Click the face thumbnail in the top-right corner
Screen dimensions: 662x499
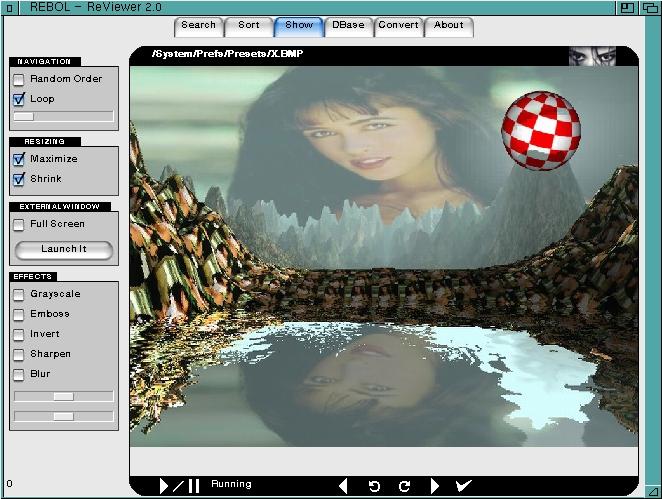pyautogui.click(x=592, y=56)
